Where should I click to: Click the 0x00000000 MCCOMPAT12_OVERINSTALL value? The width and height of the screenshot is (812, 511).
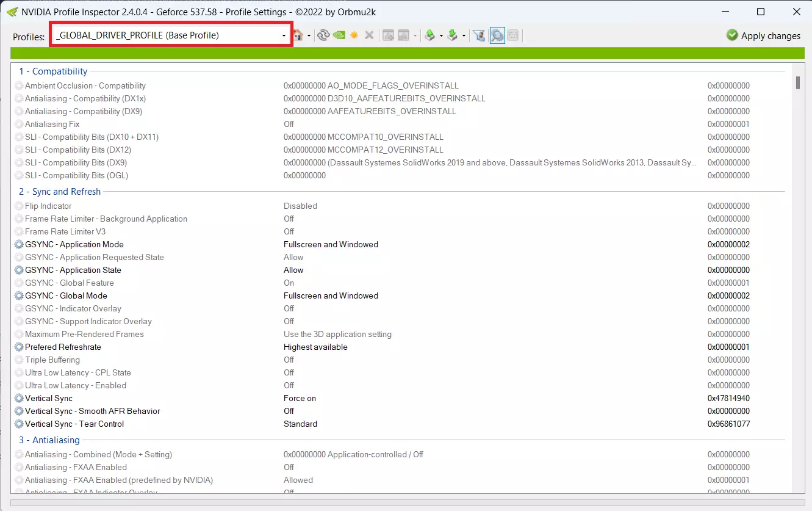click(x=364, y=150)
